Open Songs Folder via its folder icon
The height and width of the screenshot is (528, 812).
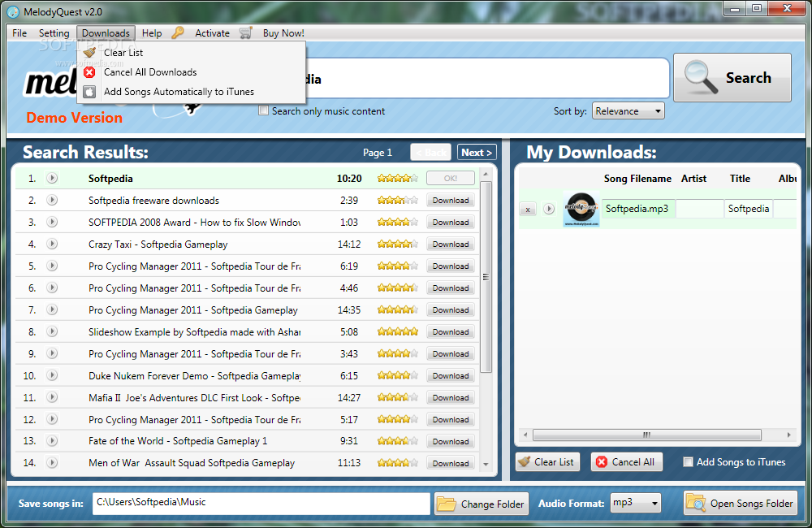point(696,503)
